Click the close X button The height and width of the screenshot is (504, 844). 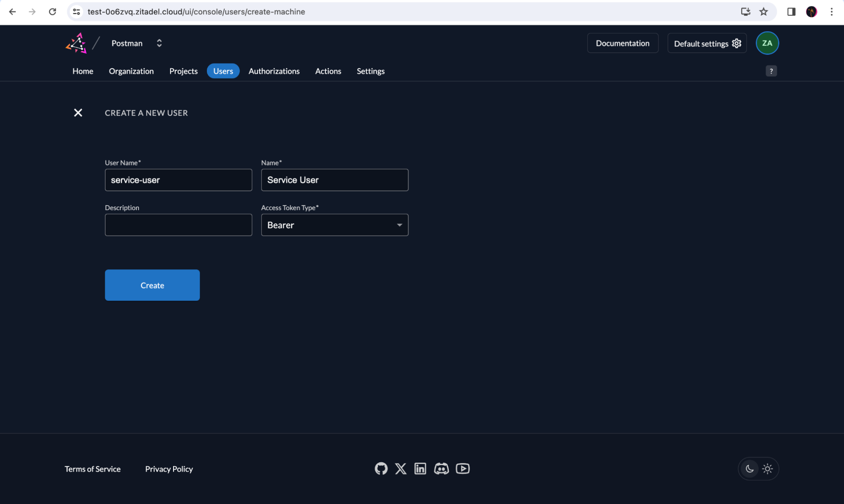(x=78, y=112)
